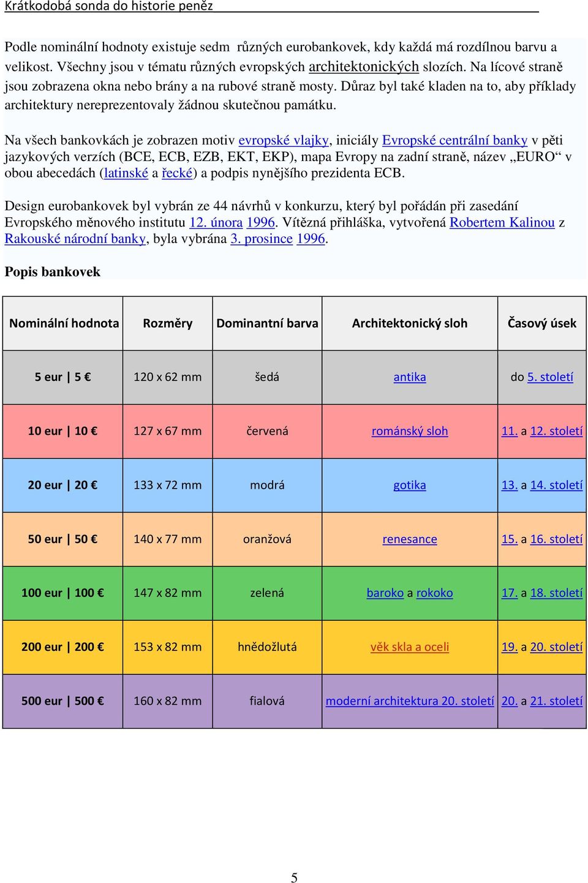Image resolution: width=588 pixels, height=883 pixels.
Task: Select the '120 x 62 mm' dimension cell
Action: pyautogui.click(x=168, y=377)
